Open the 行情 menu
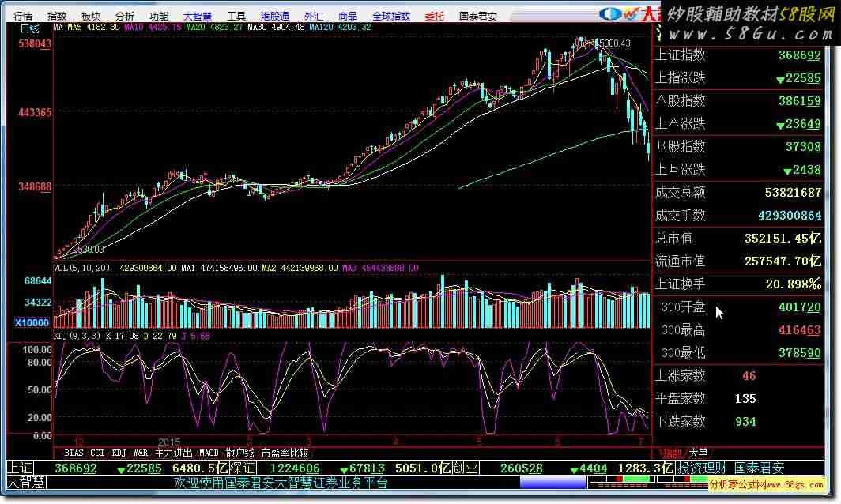The height and width of the screenshot is (504, 841). [22, 16]
